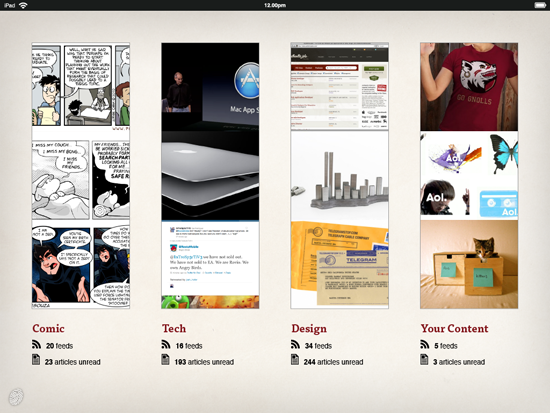Open the top comic strip with glasses character
The height and width of the screenshot is (413, 550).
point(81,87)
